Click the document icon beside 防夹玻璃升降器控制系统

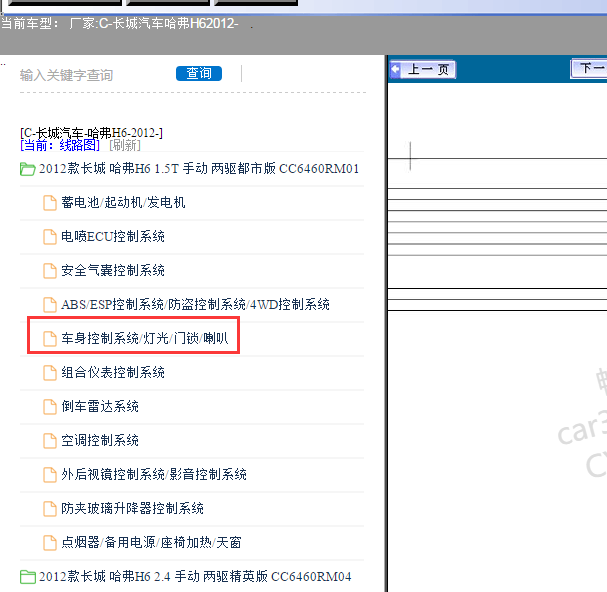coord(50,509)
